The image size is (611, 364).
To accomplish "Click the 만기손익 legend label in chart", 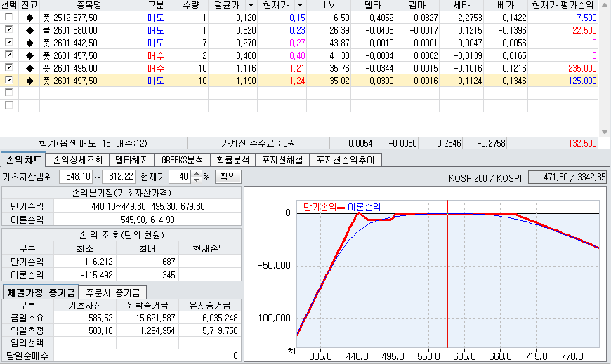I will (x=320, y=207).
